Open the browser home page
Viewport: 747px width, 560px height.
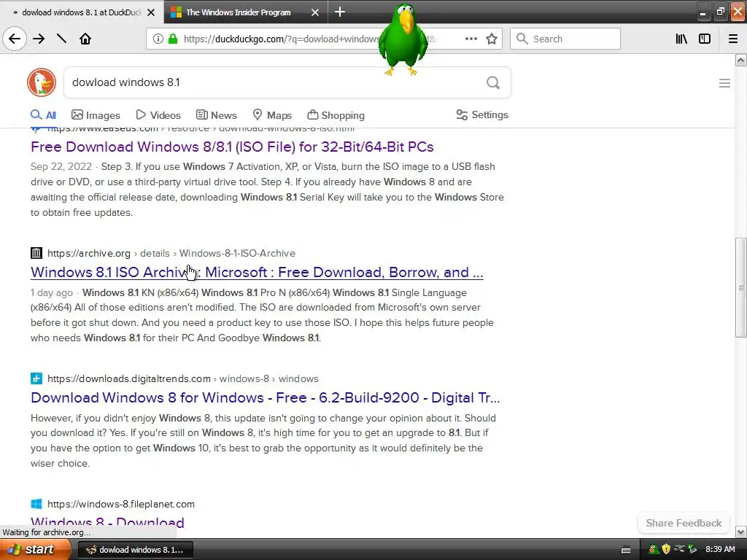click(85, 39)
